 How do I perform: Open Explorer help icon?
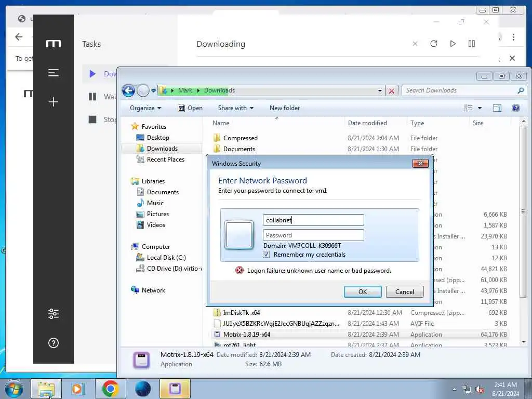[x=516, y=108]
